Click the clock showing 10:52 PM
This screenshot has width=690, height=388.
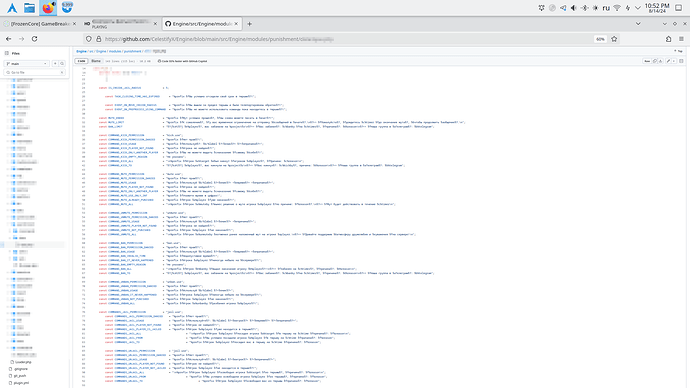657,8
